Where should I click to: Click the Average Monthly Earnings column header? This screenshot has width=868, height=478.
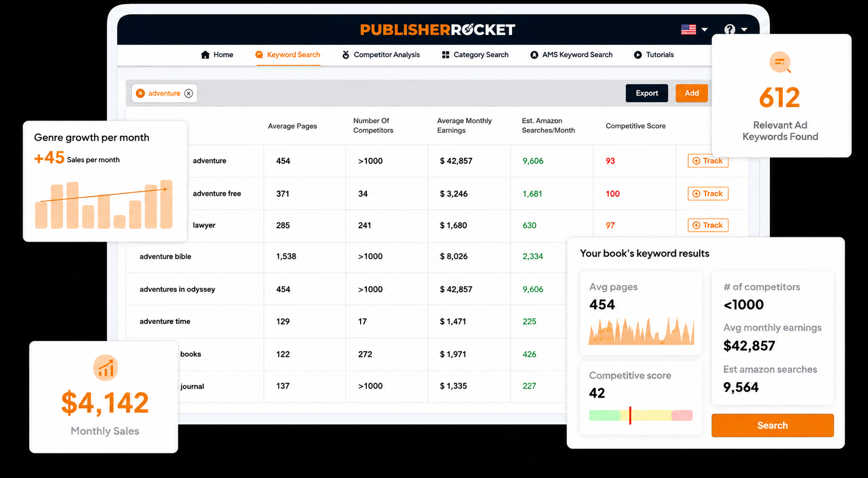click(464, 126)
